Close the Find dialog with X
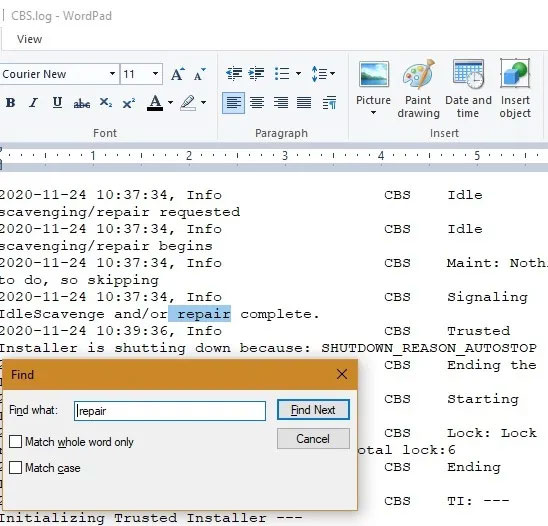The height and width of the screenshot is (526, 548). (342, 374)
